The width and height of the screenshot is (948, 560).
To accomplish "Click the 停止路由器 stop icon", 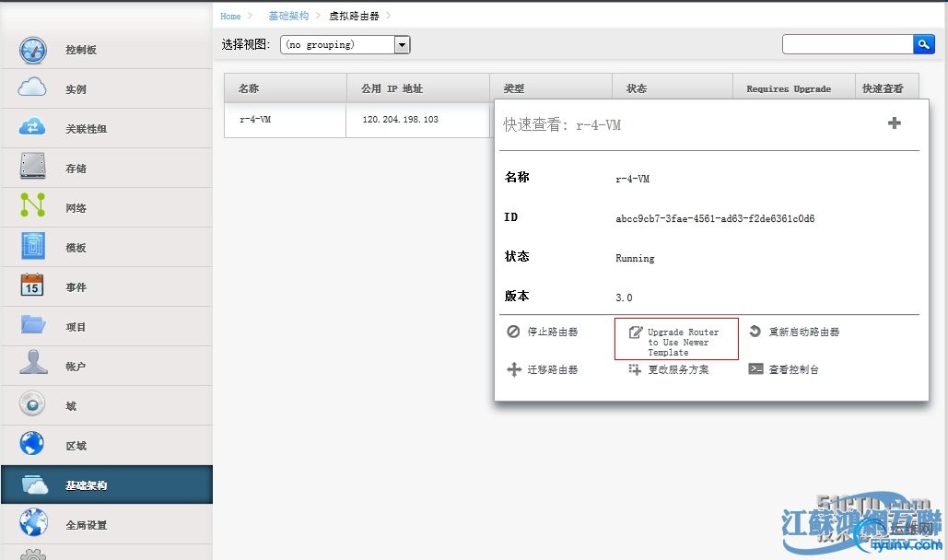I will point(513,332).
